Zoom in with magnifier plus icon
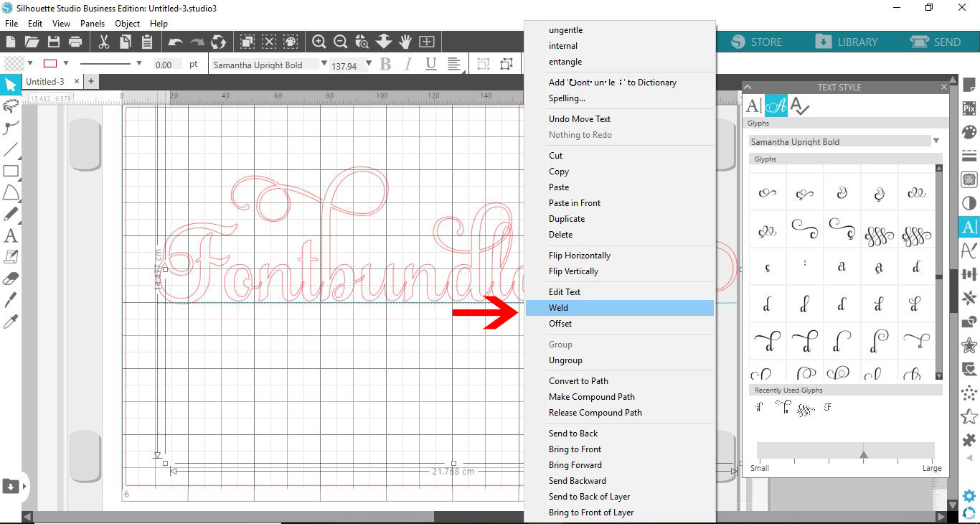Image resolution: width=980 pixels, height=524 pixels. point(319,42)
